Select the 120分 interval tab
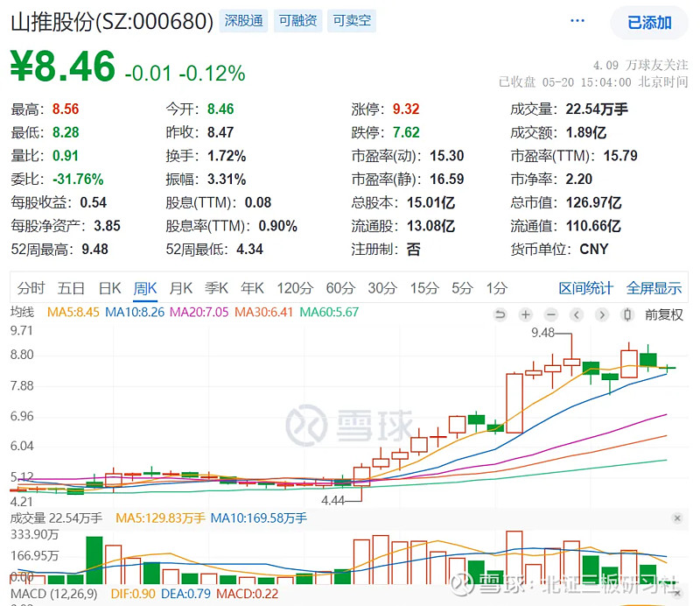Screen dimensions: 700x606 pos(295,288)
